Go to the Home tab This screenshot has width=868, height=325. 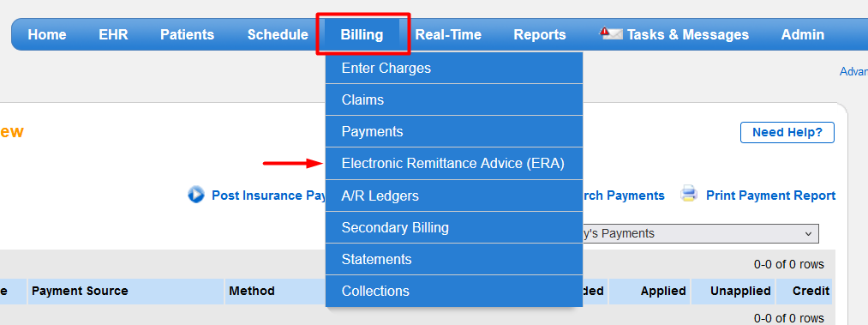(x=47, y=34)
